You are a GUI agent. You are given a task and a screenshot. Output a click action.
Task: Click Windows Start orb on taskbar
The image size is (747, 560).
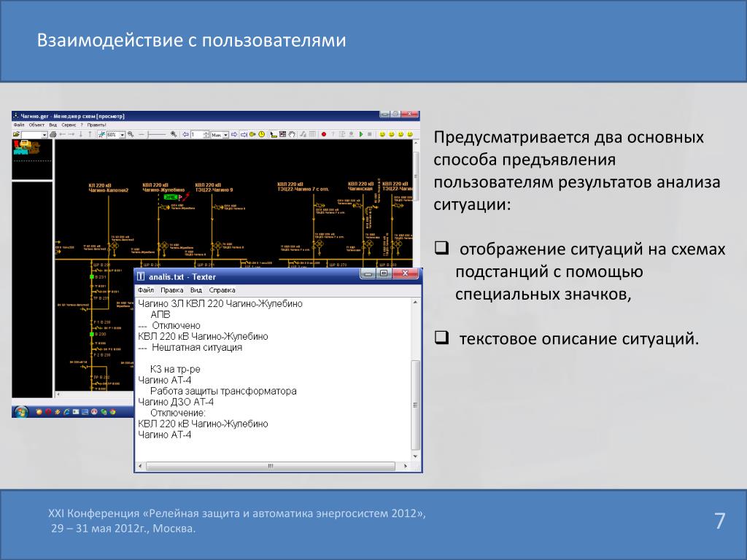click(x=21, y=412)
